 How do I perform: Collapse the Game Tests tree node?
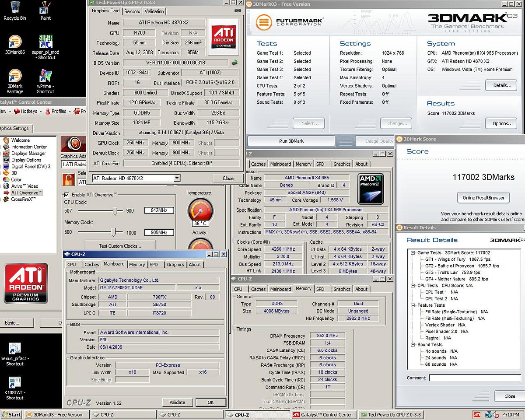click(413, 253)
